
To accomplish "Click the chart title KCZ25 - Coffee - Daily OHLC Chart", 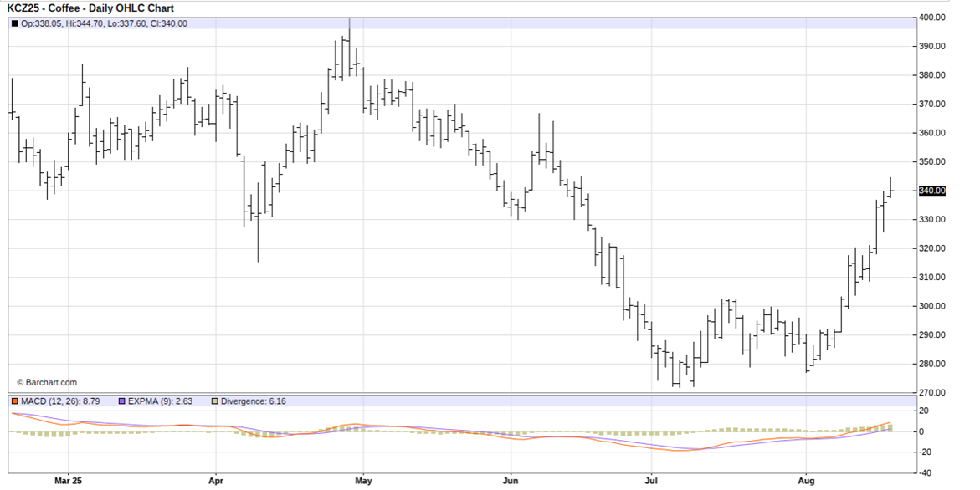I will click(x=90, y=8).
